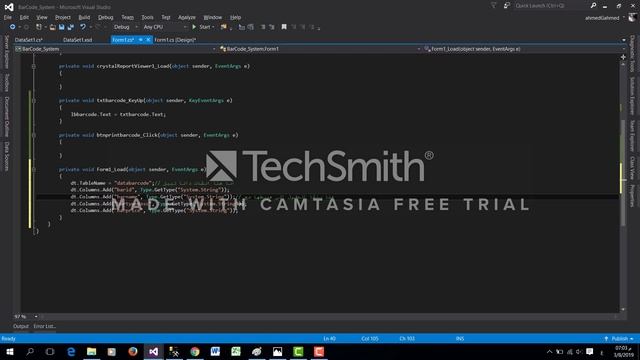This screenshot has height=360, width=640.
Task: Click the horizontal scrollbar below code editor
Action: pyautogui.click(x=329, y=316)
